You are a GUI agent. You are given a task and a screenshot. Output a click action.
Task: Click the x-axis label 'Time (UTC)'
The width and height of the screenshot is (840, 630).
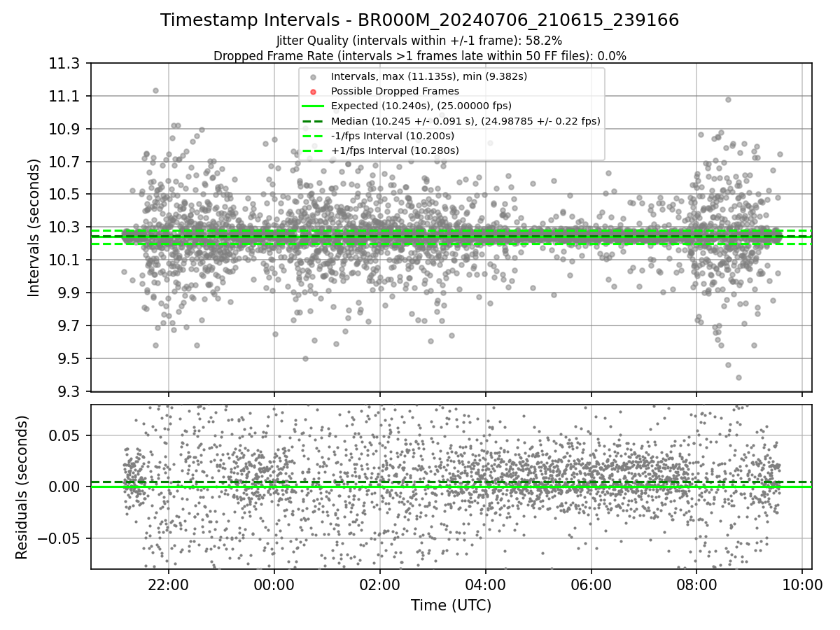(x=451, y=605)
